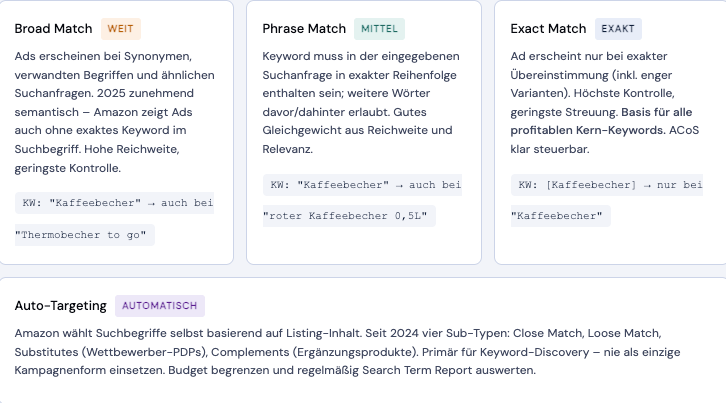Screen dimensions: 726x403
Task: Select the Exact Match heading
Action: click(548, 29)
